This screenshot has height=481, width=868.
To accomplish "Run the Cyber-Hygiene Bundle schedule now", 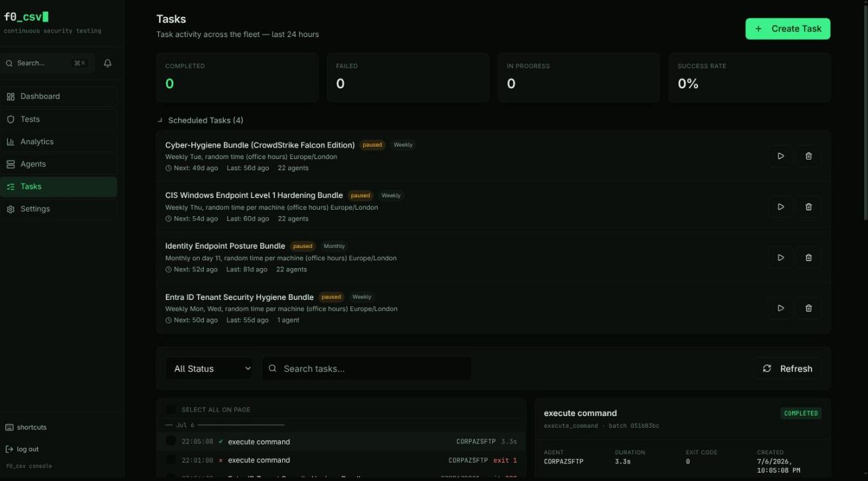I will pos(780,156).
